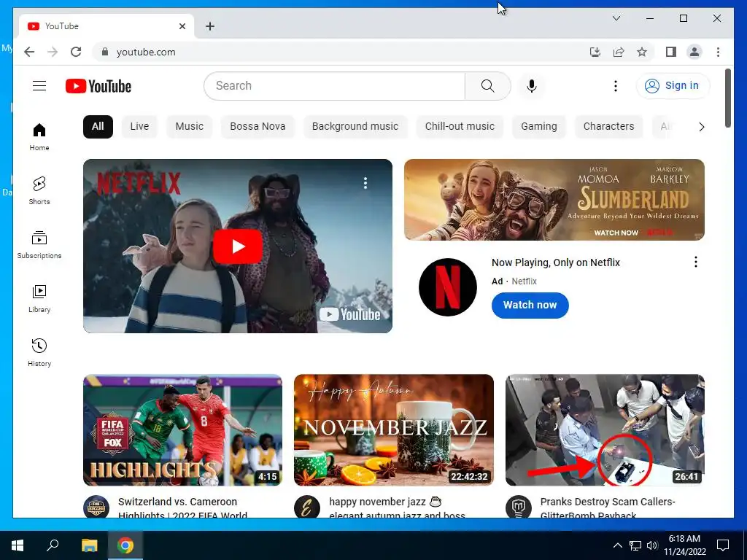The image size is (747, 560).
Task: Select the Live filter chip
Action: pyautogui.click(x=139, y=127)
